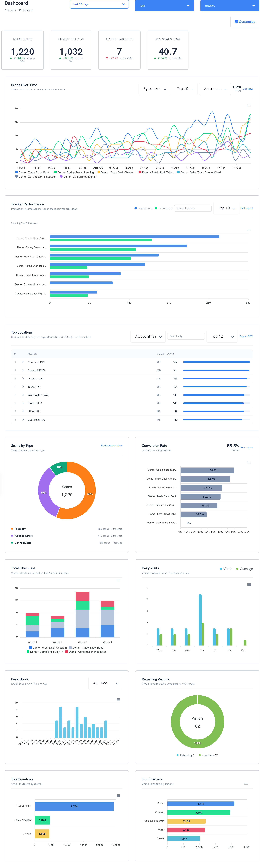Click the green ConnectCard donut segment
The width and height of the screenshot is (264, 868).
tap(59, 467)
